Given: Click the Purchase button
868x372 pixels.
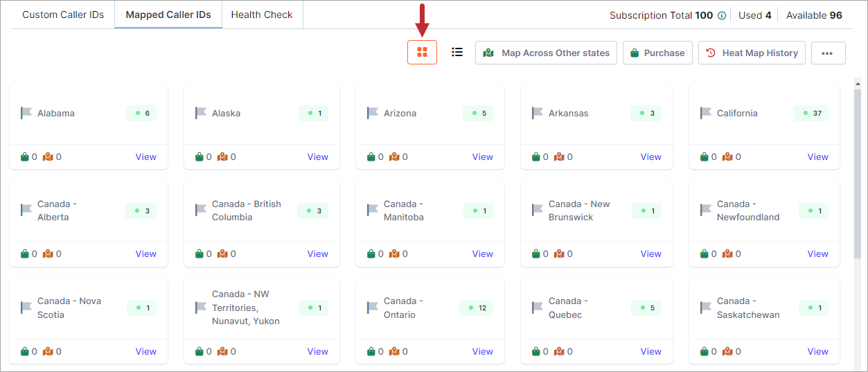Looking at the screenshot, I should (657, 53).
